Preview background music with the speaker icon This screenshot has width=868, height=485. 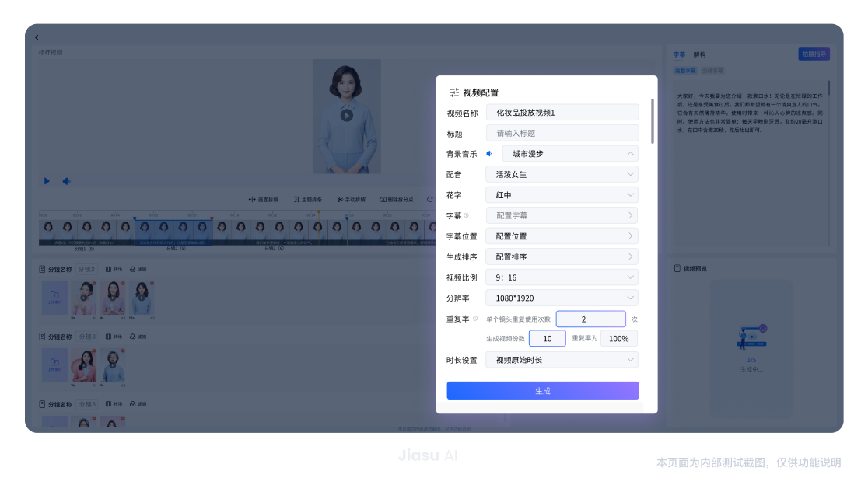pyautogui.click(x=489, y=154)
